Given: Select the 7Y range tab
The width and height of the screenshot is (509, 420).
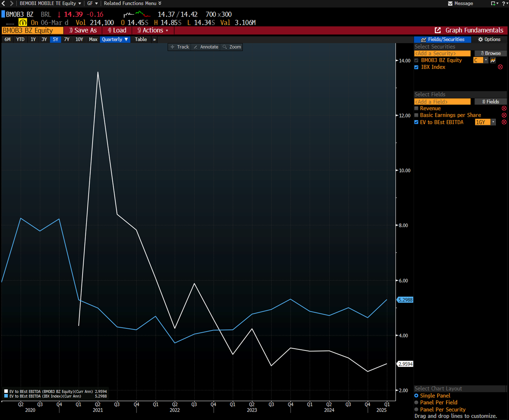Looking at the screenshot, I should click(x=67, y=39).
